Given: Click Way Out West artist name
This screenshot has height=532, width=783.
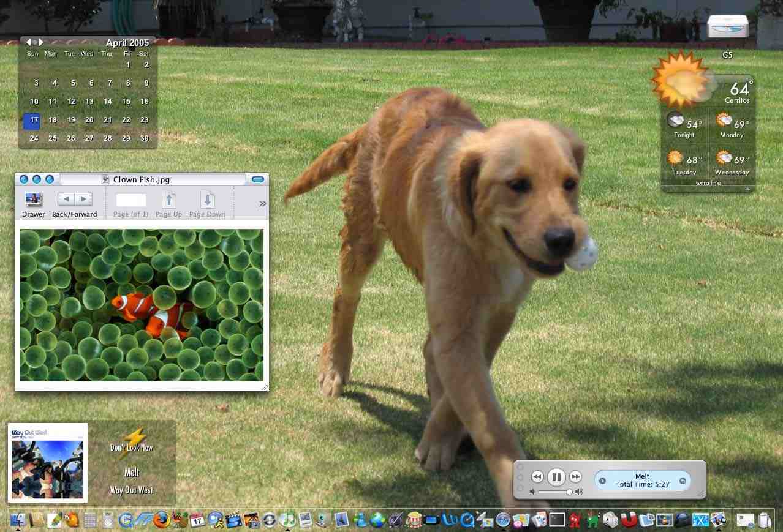Looking at the screenshot, I should (x=131, y=490).
